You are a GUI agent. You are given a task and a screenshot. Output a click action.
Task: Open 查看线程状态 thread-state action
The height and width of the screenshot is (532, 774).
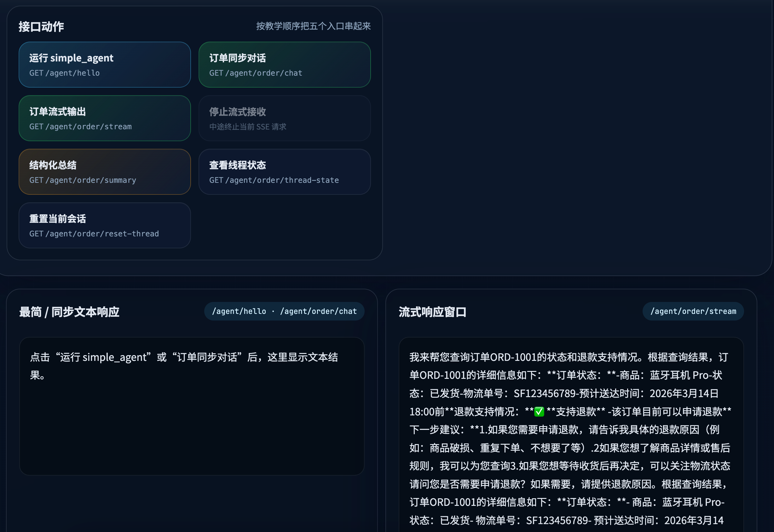point(284,172)
